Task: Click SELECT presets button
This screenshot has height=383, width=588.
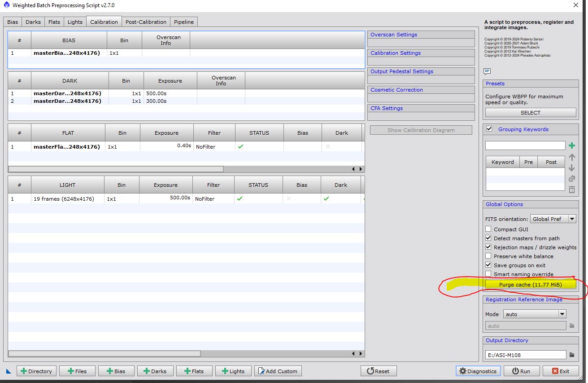Action: [531, 112]
